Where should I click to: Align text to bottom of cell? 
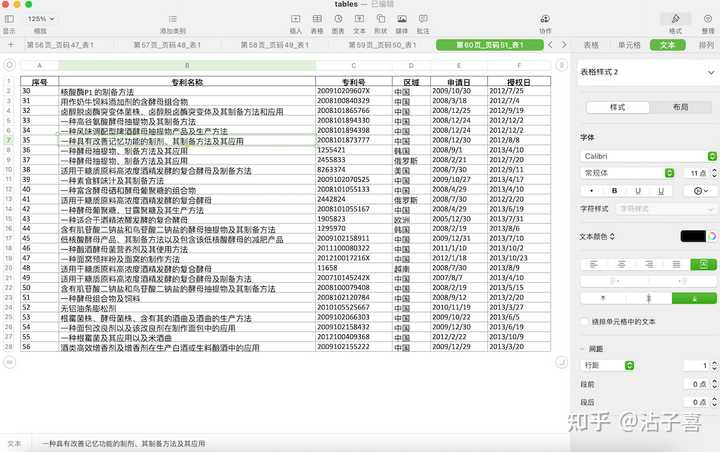[x=694, y=299]
